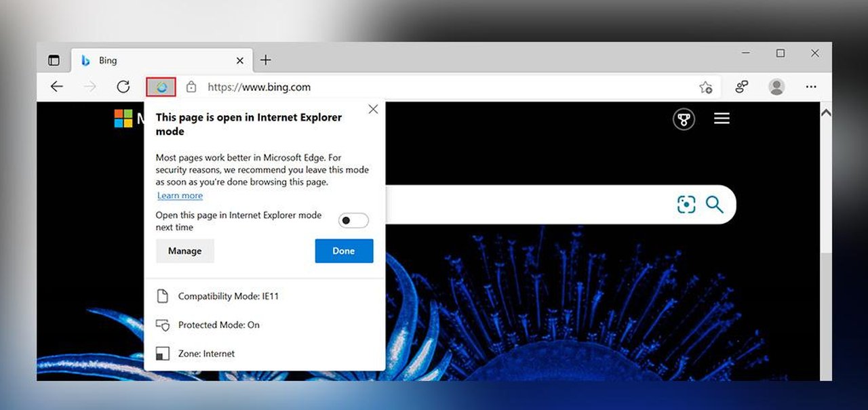The height and width of the screenshot is (410, 868).
Task: Toggle open in Internet Explorer mode next time
Action: click(x=353, y=220)
